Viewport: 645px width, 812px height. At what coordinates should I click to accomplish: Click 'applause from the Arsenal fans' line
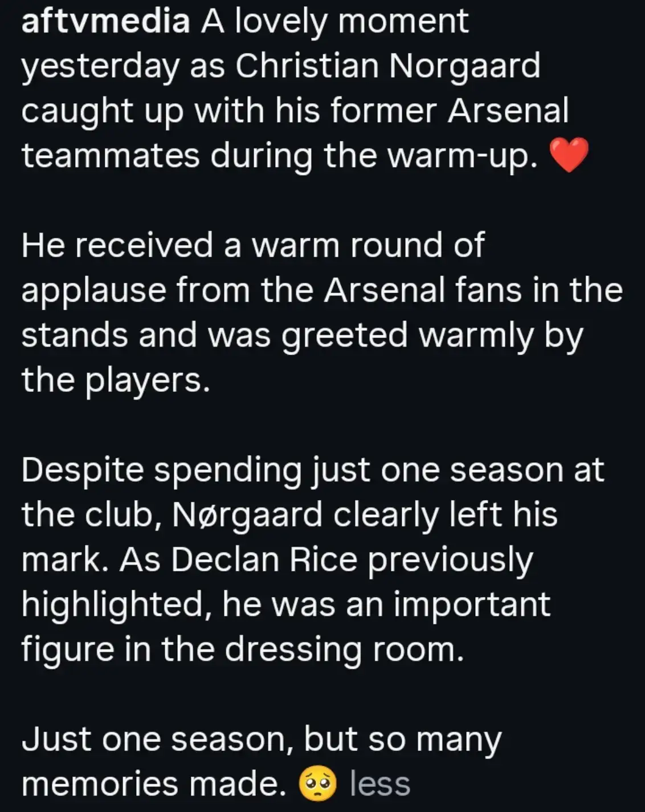pos(271,290)
